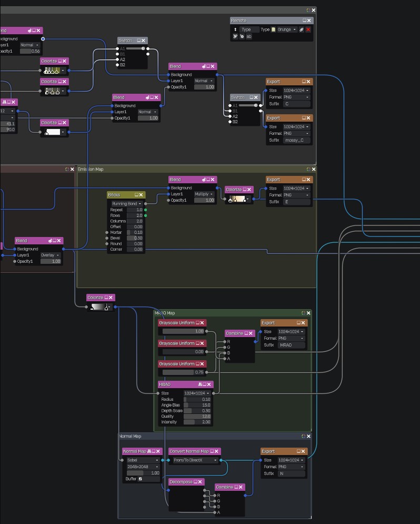Click the Type text field in Remote node

coord(249,29)
